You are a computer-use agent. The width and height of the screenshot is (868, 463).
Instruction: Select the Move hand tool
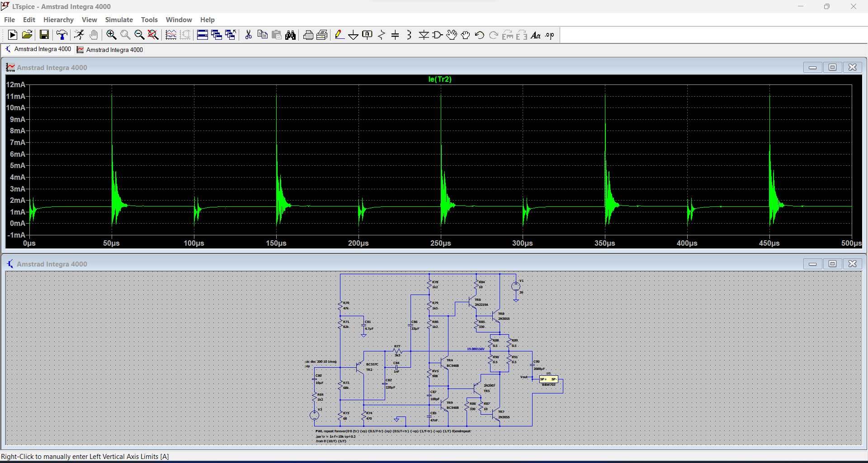pyautogui.click(x=452, y=35)
